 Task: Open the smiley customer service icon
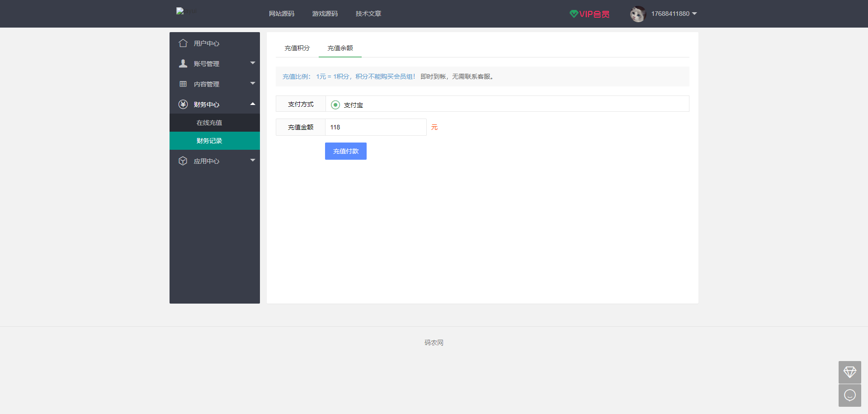[x=850, y=395]
